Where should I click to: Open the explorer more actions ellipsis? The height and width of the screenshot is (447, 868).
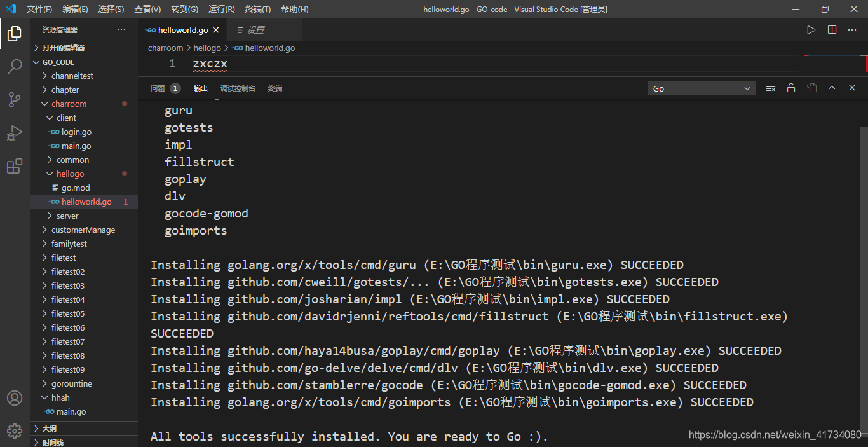pos(121,30)
